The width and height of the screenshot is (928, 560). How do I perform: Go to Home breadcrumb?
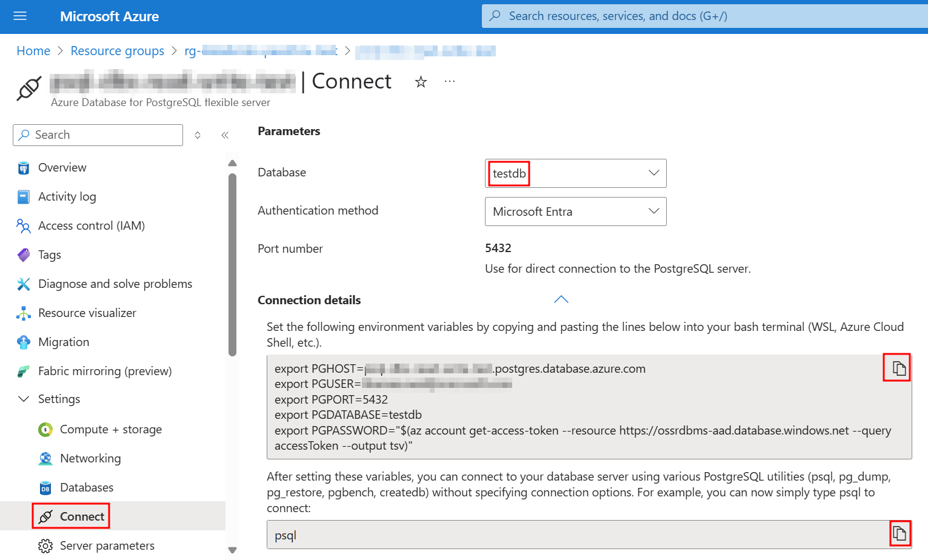coord(33,51)
